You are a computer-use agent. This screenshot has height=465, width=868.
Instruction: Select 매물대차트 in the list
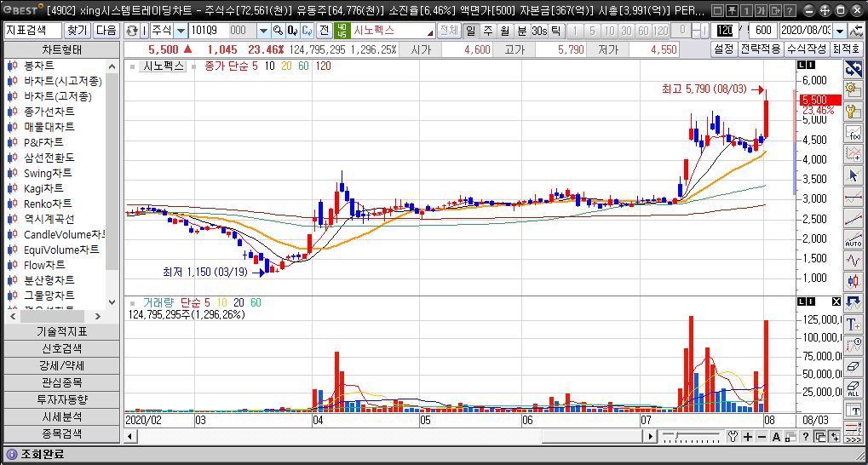click(49, 127)
